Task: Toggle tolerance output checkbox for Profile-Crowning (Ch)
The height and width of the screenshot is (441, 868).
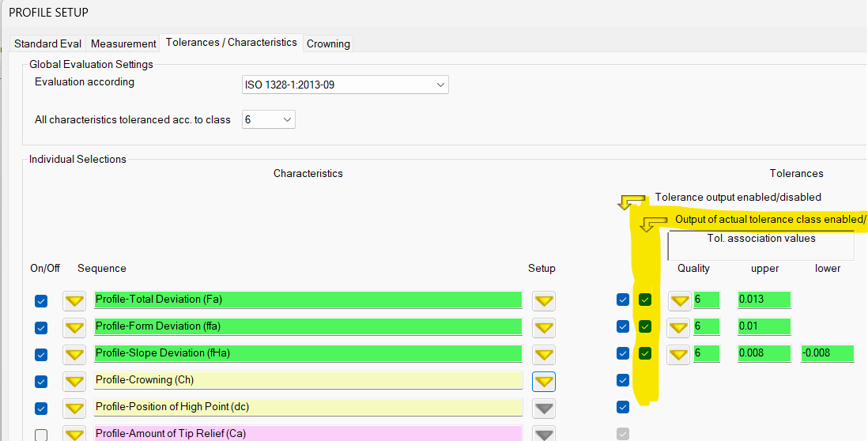Action: (x=623, y=380)
